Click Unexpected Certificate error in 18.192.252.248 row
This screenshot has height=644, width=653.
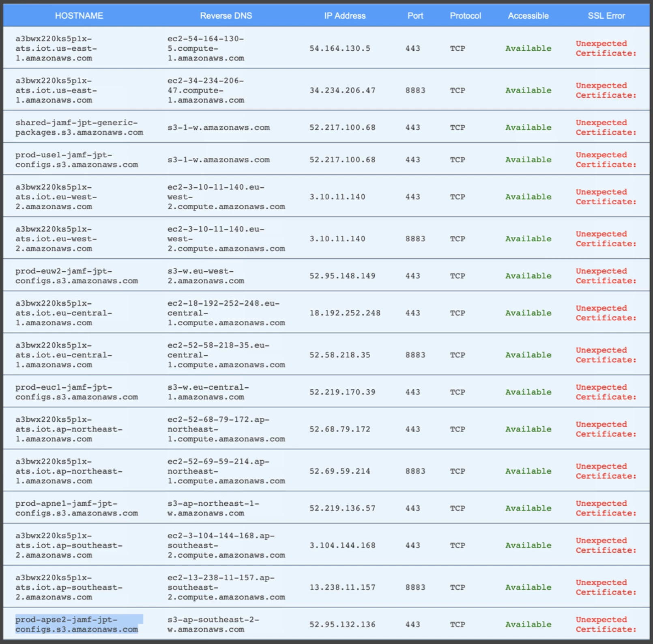click(606, 313)
